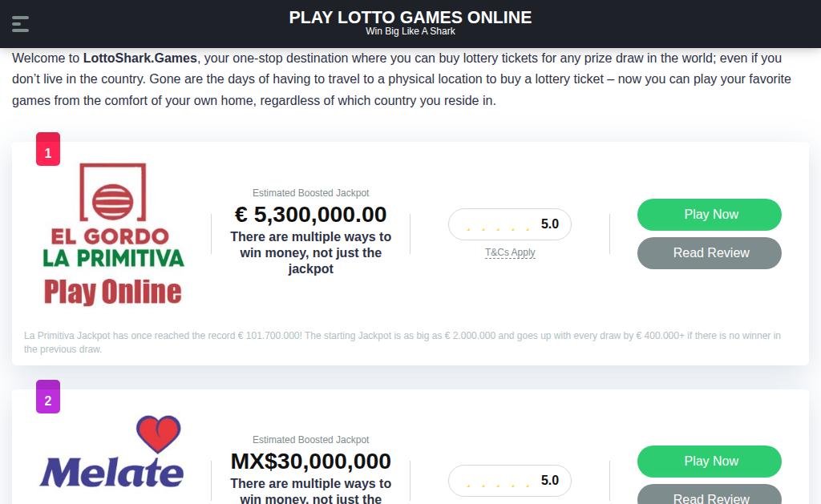Click the MX$30,000,000 jackpot amount
The height and width of the screenshot is (504, 821).
click(x=310, y=462)
